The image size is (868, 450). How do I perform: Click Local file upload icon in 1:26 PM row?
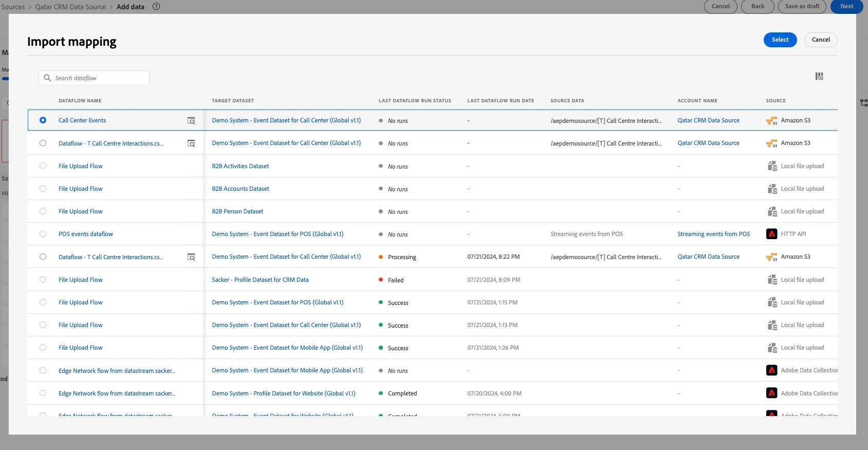point(772,348)
